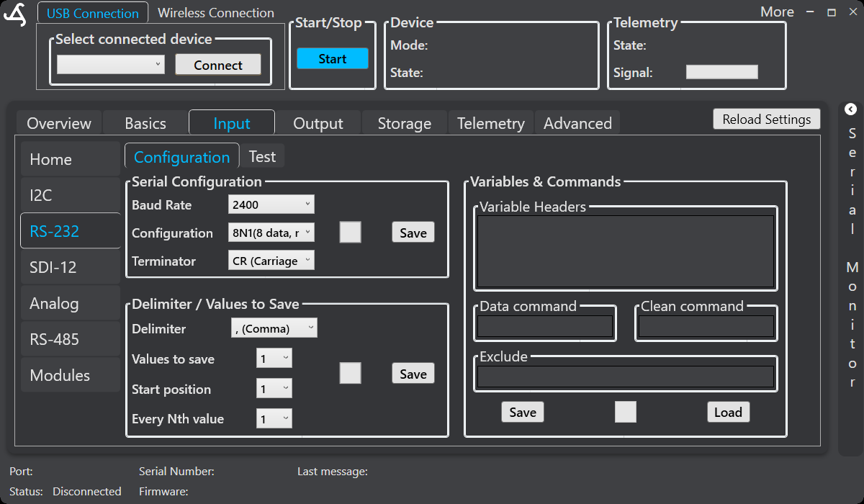This screenshot has height=504, width=864.
Task: Switch to the Wireless Connection tab
Action: click(x=216, y=13)
